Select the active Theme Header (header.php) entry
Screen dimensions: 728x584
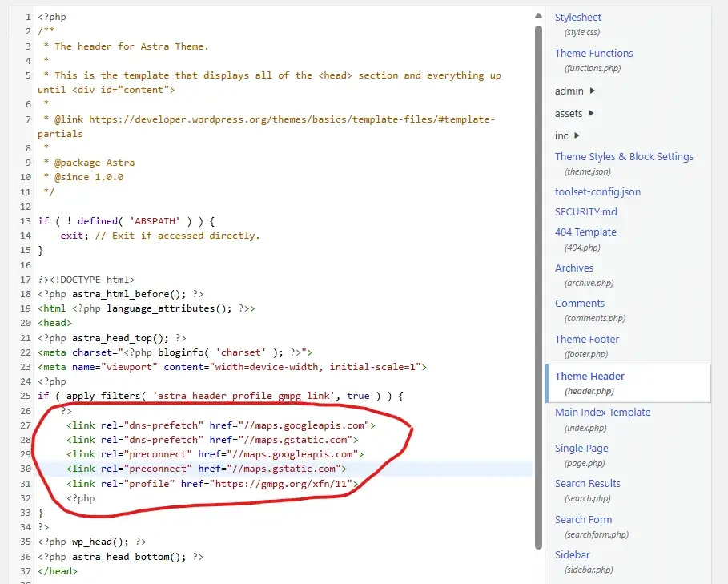(x=589, y=376)
